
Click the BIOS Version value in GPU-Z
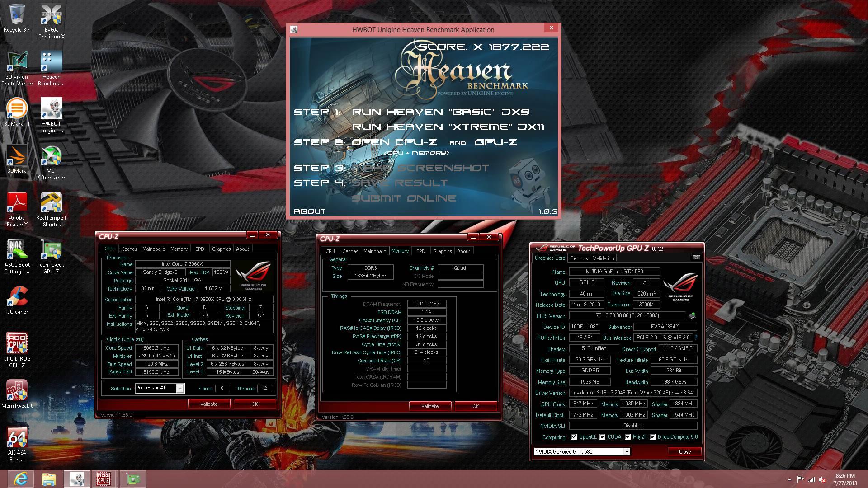coord(627,315)
